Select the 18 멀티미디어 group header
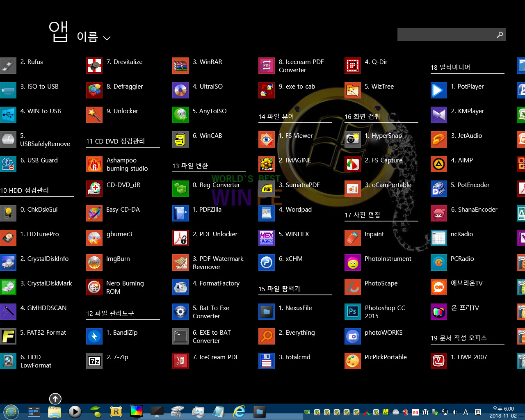Screen dimensions: 525x420 (x=450, y=67)
